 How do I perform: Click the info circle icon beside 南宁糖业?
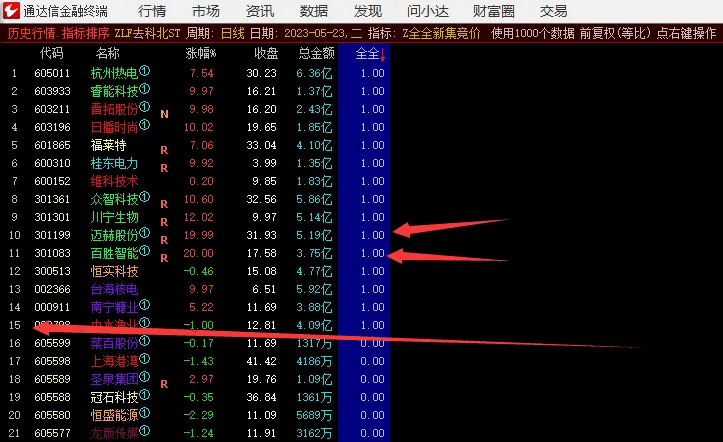(x=145, y=305)
